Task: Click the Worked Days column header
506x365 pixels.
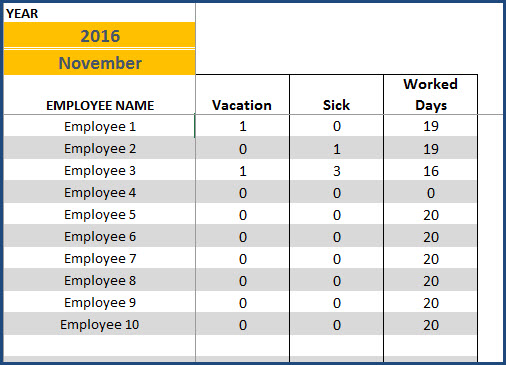Action: pos(431,95)
